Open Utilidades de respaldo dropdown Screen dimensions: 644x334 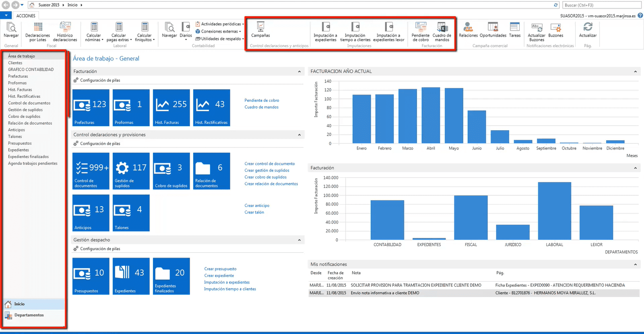220,39
